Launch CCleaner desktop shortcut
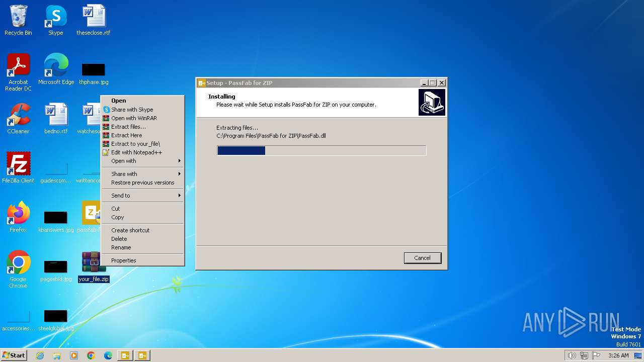The height and width of the screenshot is (362, 644). coord(18,119)
